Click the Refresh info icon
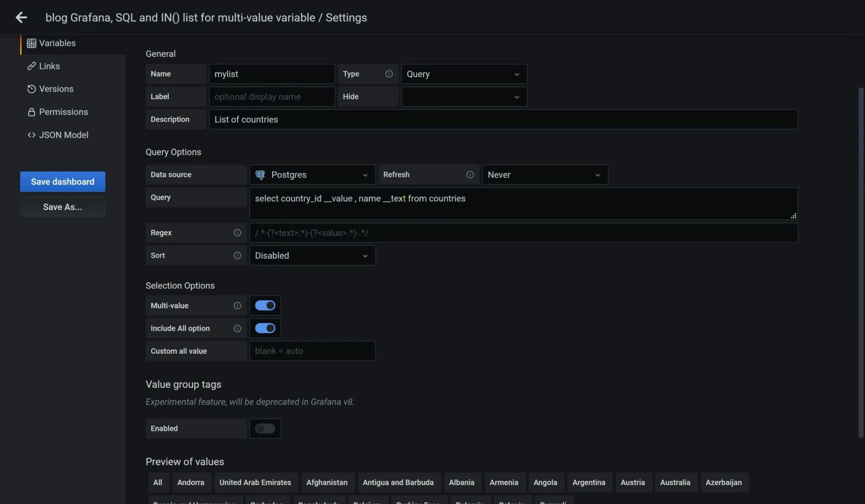 pos(470,175)
